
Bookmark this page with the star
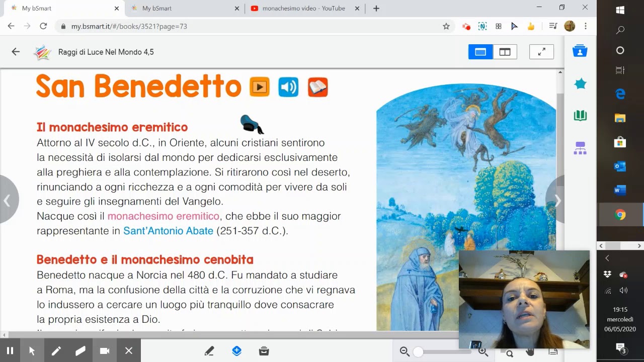[446, 26]
